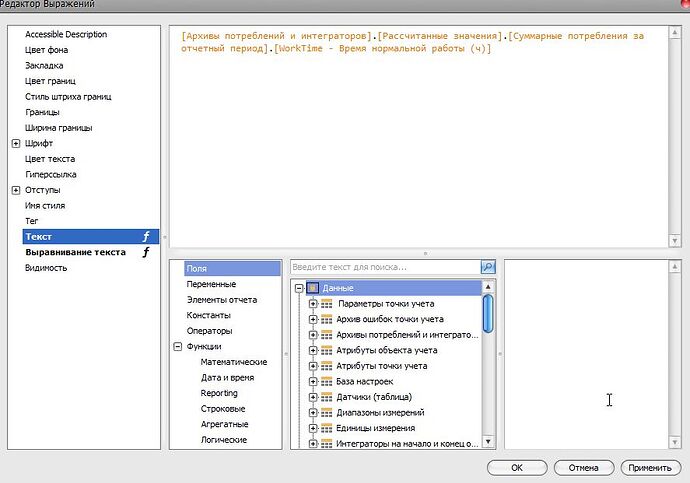This screenshot has height=483, width=690.
Task: Expand Архив ошибок точки учета node
Action: (313, 319)
